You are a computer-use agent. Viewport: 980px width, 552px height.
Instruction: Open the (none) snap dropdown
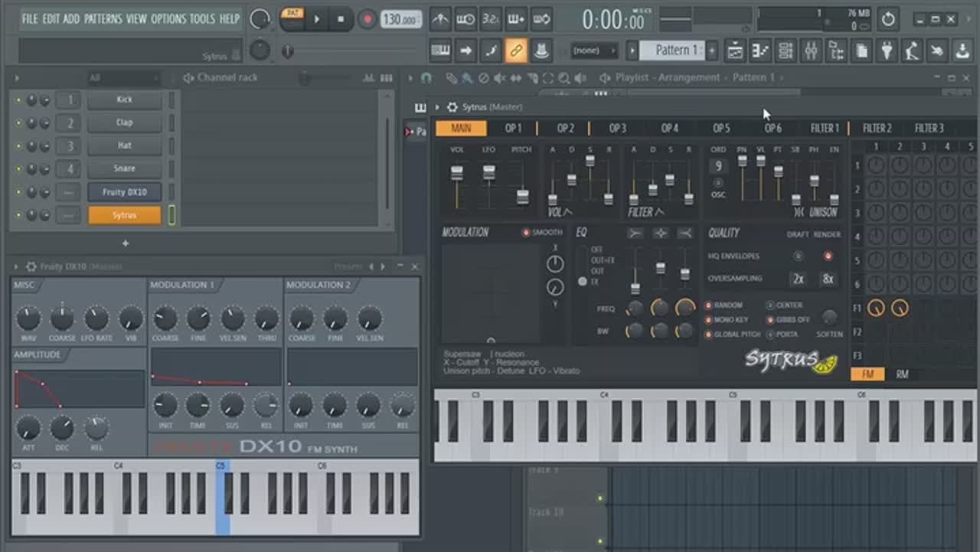coord(595,51)
